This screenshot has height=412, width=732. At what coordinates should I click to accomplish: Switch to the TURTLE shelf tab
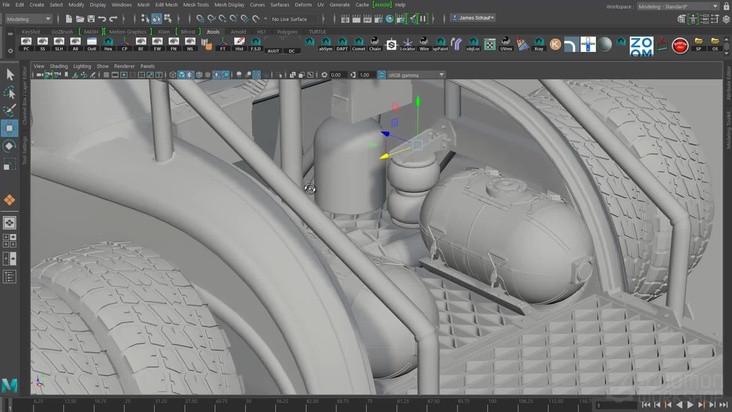317,32
